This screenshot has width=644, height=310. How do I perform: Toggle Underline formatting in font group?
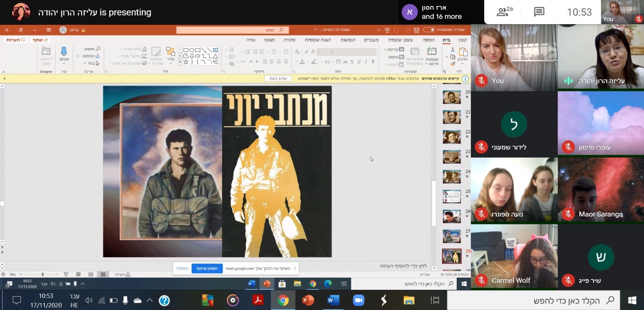tap(359, 62)
